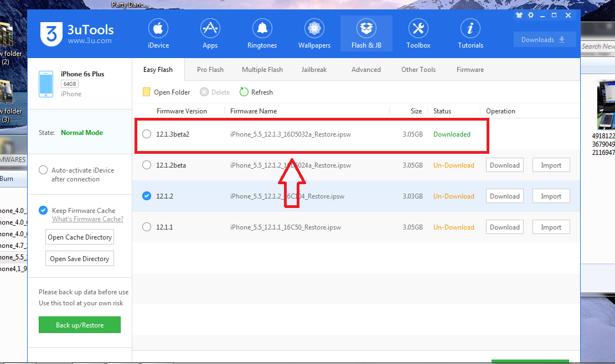Click the Delete firmware icon
This screenshot has height=364, width=615.
click(204, 92)
